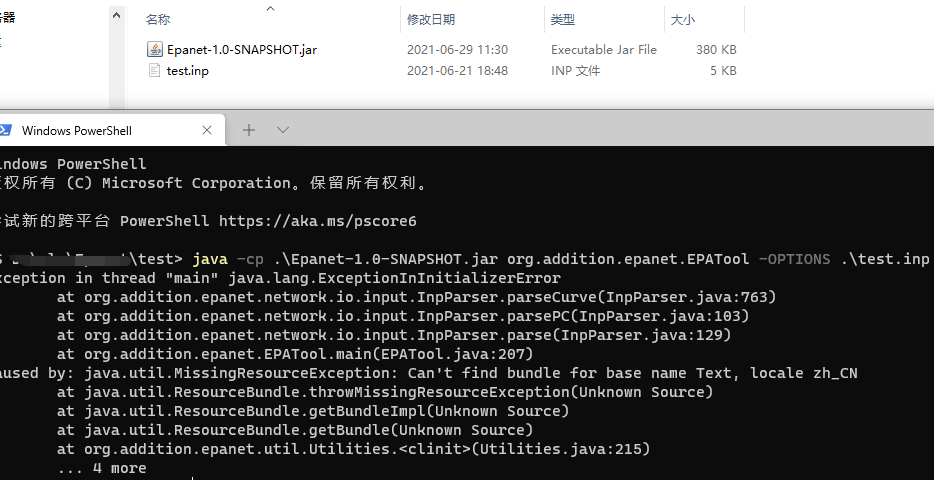Open a new terminal tab with plus
This screenshot has height=480, width=934.
pyautogui.click(x=249, y=130)
